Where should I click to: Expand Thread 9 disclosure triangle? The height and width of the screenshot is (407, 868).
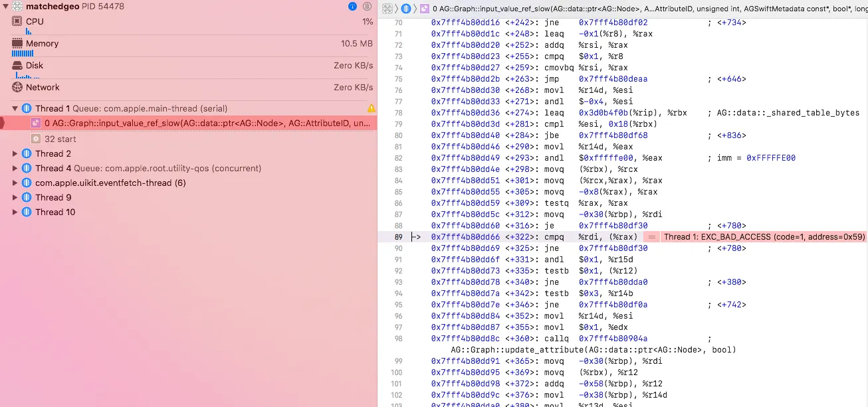pos(15,197)
